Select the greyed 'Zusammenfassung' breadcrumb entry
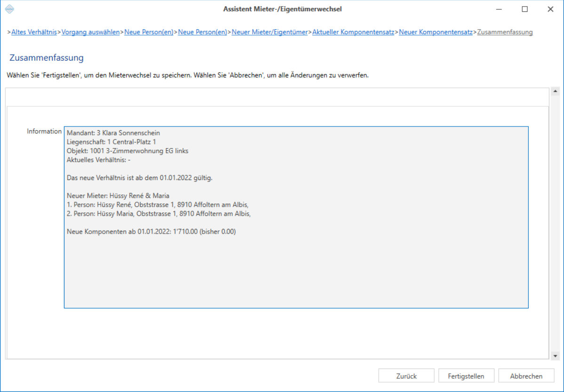The image size is (564, 392). point(505,32)
